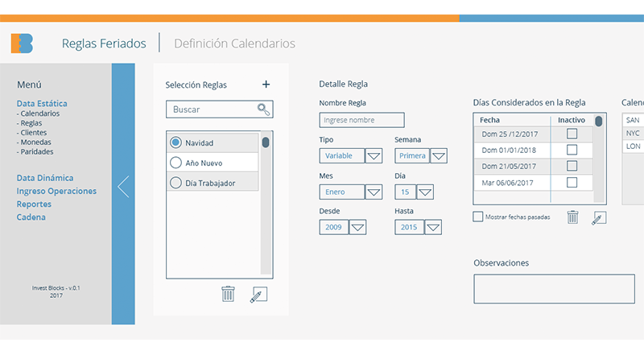Click trash icon under Días Considerados table
644x355 pixels.
(x=572, y=217)
